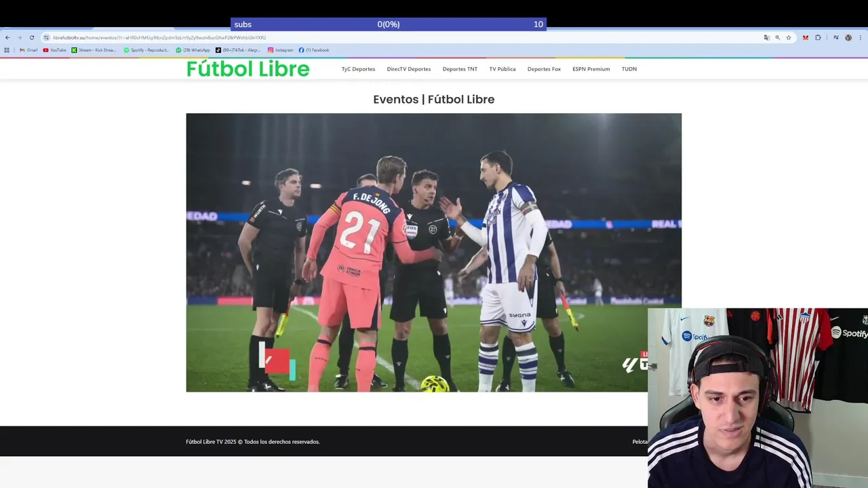Click the subs progress bar overlay

[x=389, y=24]
